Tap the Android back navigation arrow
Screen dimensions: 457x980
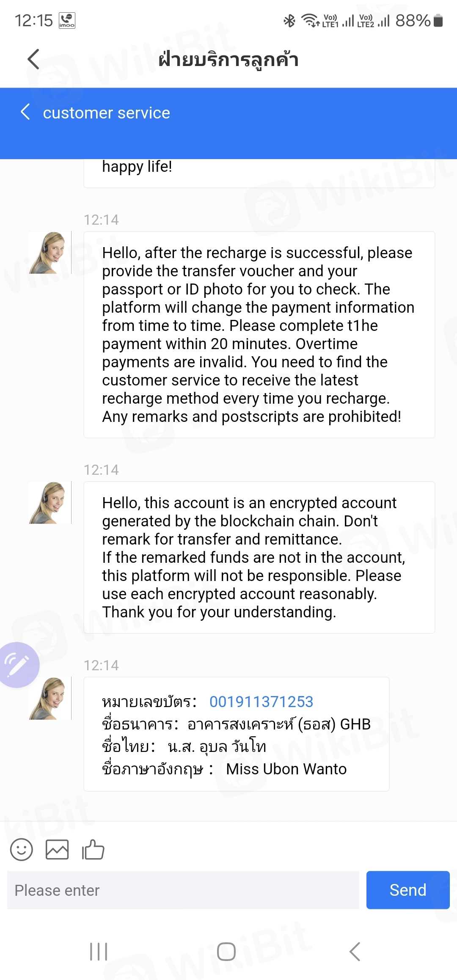(355, 952)
